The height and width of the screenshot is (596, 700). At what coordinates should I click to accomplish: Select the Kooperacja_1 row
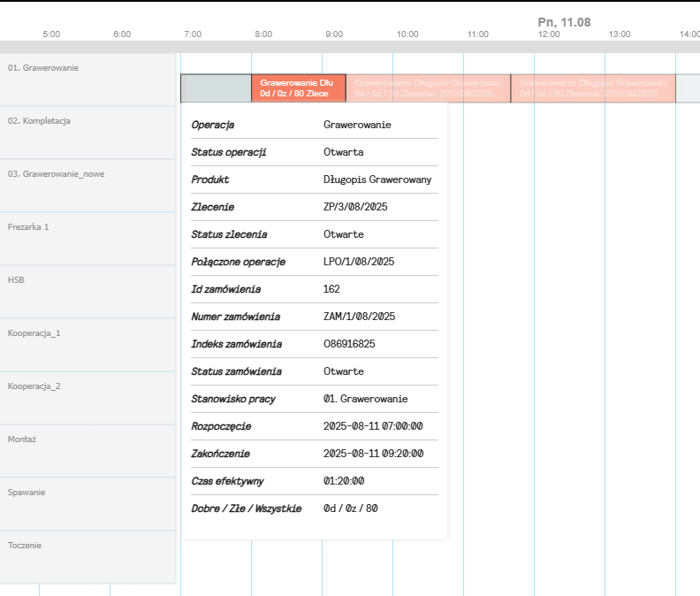(88, 345)
